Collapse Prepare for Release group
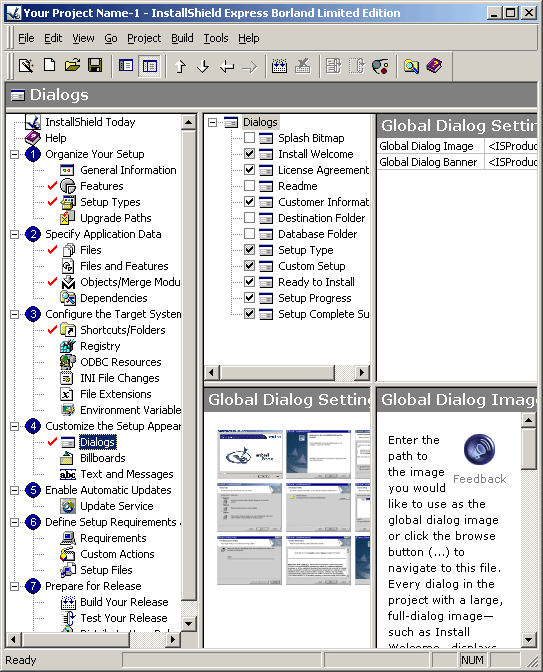The width and height of the screenshot is (543, 672). [15, 586]
